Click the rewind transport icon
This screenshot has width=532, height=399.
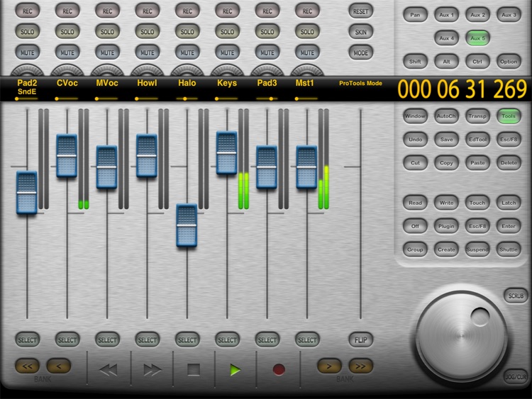[x=109, y=369]
